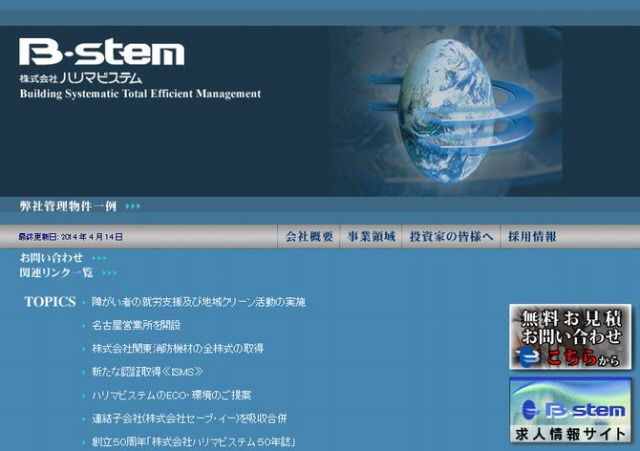This screenshot has width=640, height=451.
Task: Click the 最終更新日 2014年4月14日 text
Action: click(x=70, y=237)
